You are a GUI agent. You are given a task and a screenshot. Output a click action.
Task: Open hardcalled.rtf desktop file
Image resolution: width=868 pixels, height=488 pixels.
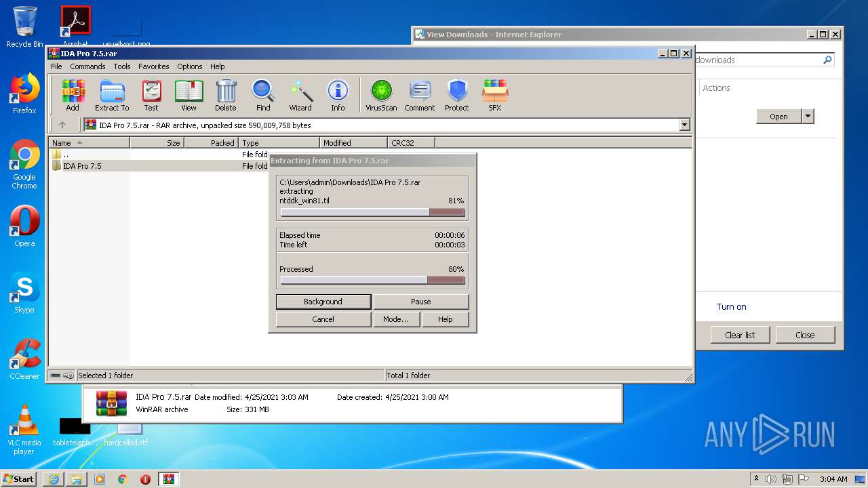point(126,434)
